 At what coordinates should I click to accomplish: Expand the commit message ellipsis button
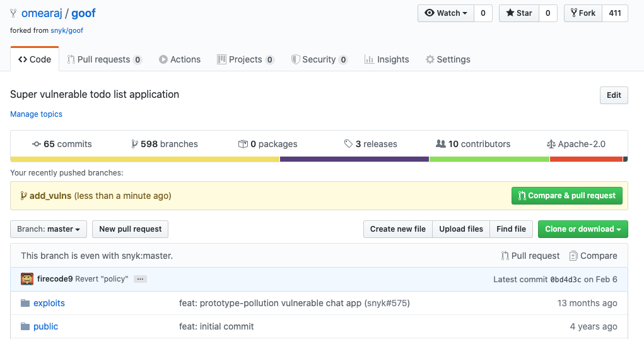pos(140,279)
